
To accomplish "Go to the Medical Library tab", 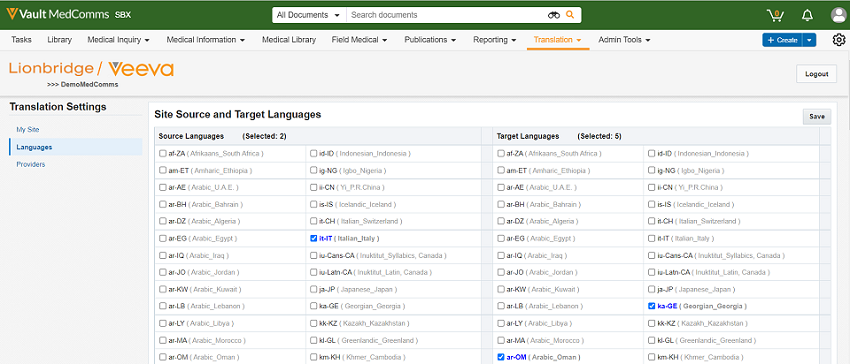I will pyautogui.click(x=288, y=40).
